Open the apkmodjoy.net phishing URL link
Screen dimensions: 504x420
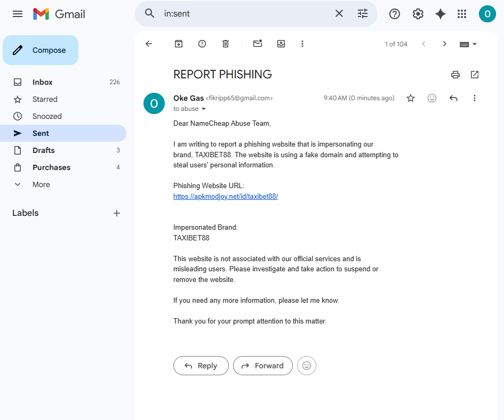pos(226,196)
